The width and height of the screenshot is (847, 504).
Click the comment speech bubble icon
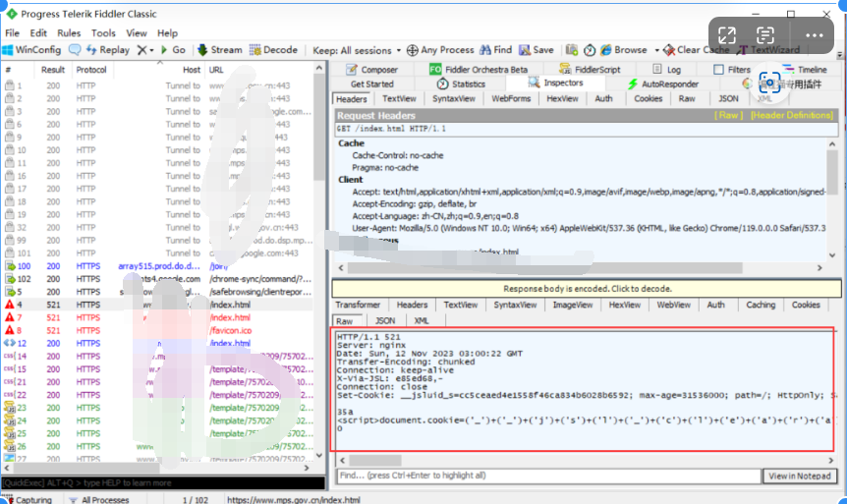pyautogui.click(x=75, y=50)
